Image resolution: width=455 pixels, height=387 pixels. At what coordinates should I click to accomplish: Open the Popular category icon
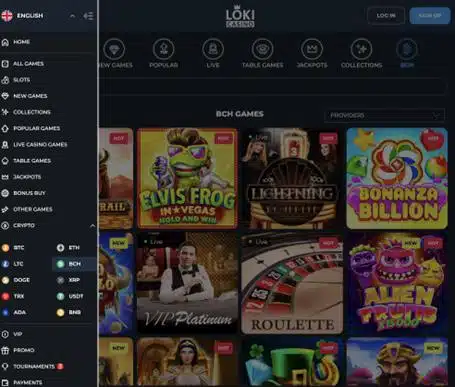[163, 49]
